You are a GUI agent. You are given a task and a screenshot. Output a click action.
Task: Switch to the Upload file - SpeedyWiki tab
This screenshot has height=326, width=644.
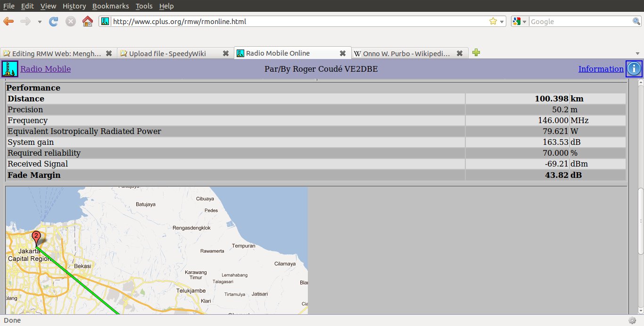pos(167,53)
